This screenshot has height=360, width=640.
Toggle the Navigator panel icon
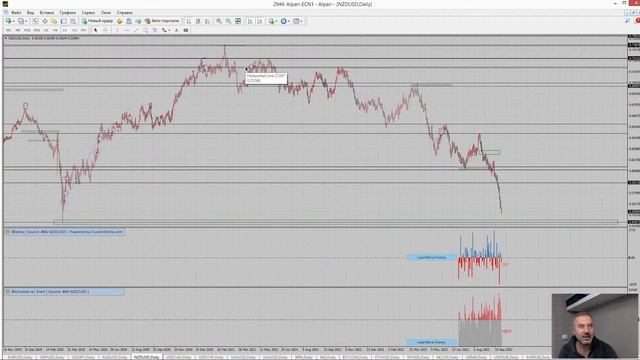(54, 21)
